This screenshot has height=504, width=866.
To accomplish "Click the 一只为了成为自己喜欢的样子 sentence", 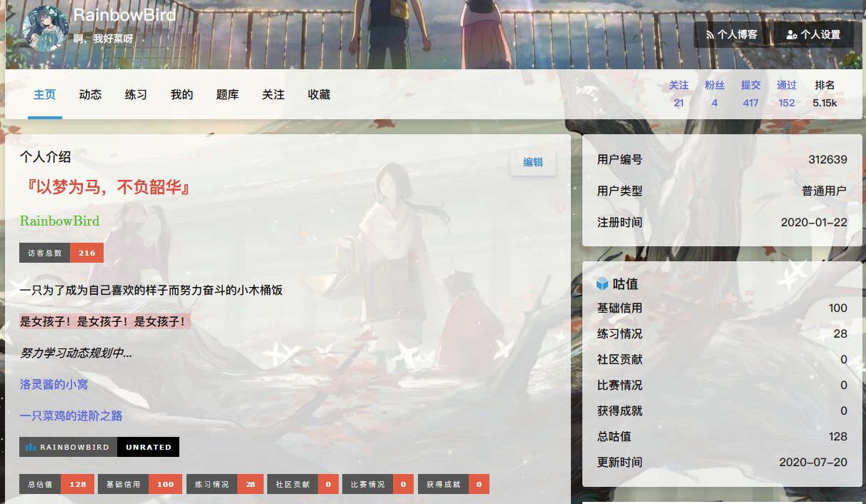I will pos(151,291).
